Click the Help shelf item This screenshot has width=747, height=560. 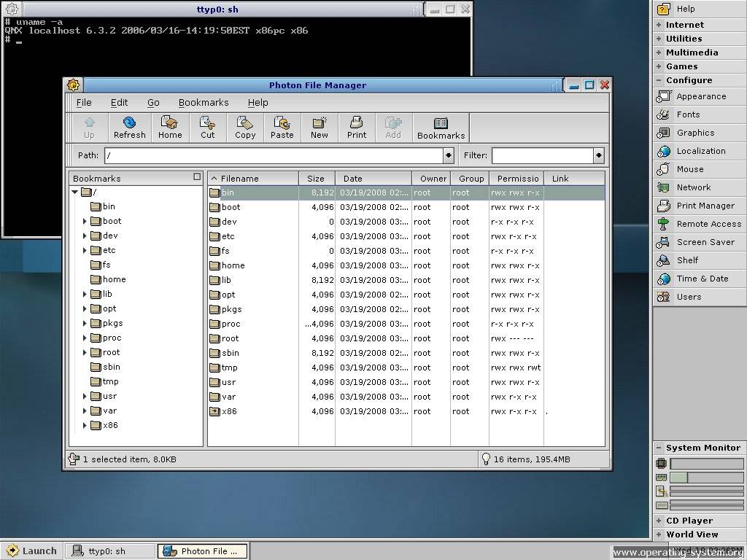click(x=700, y=9)
